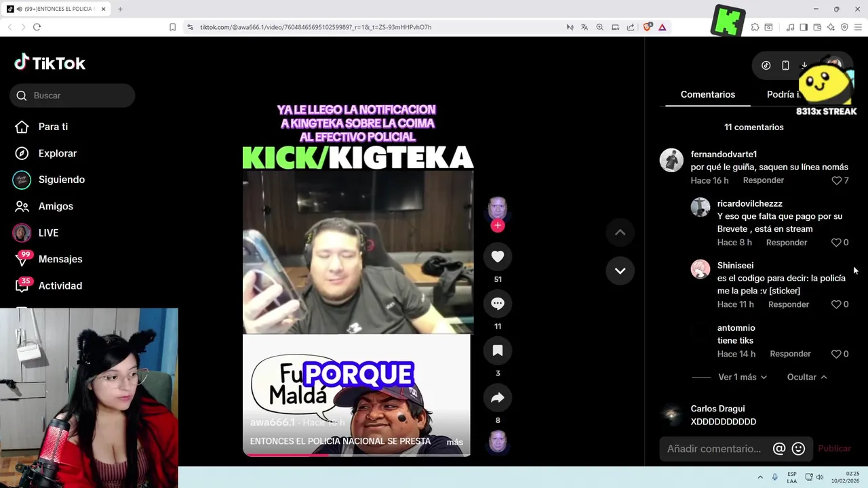Open the browser hamburger menu

(x=858, y=27)
